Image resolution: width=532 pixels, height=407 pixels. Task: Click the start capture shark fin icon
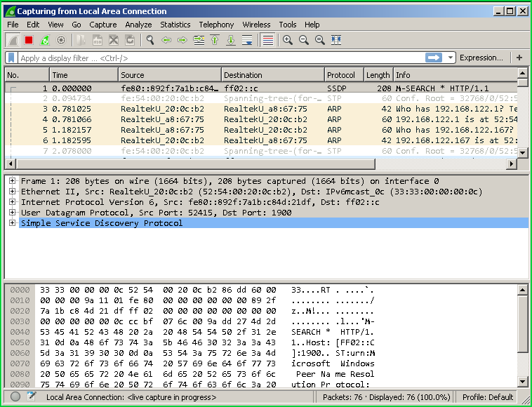coord(13,41)
